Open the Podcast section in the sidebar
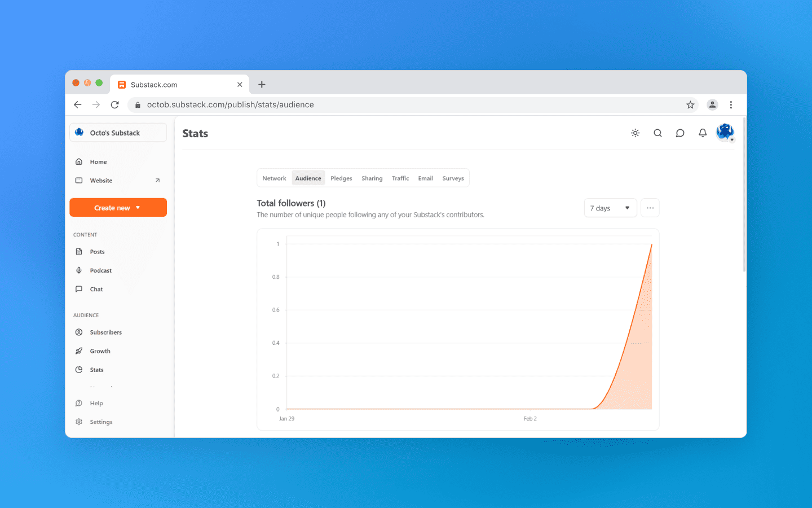Image resolution: width=812 pixels, height=508 pixels. (x=101, y=270)
